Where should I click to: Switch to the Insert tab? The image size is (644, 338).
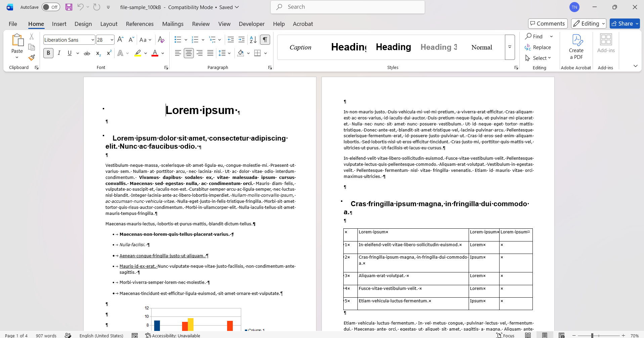tap(59, 24)
